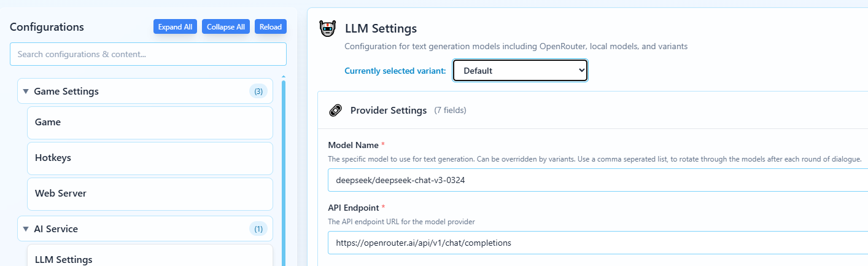The width and height of the screenshot is (868, 266).
Task: Open the Game configuration entry
Action: (x=150, y=122)
